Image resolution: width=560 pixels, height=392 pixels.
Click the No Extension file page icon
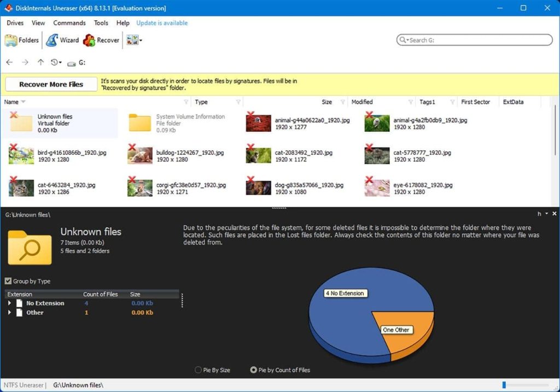19,303
